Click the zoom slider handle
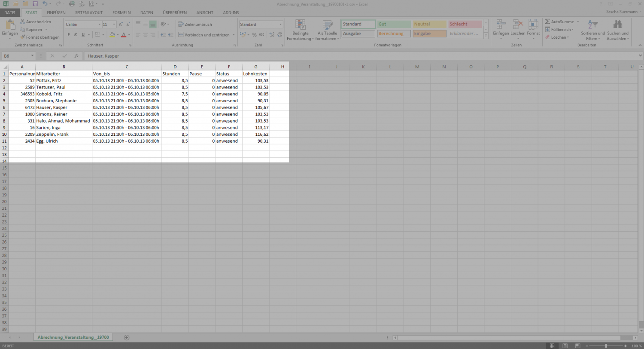The height and width of the screenshot is (349, 644). 606,346
